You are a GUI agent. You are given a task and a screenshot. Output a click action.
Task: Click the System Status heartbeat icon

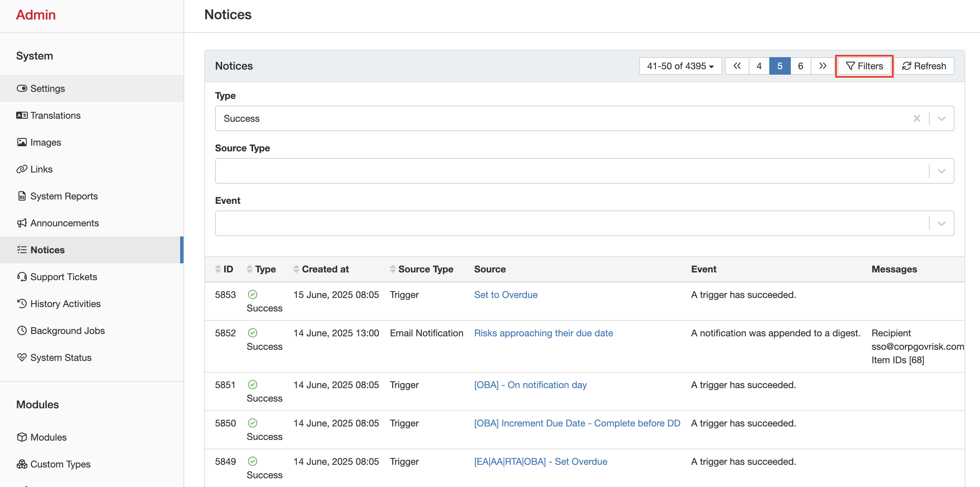coord(22,358)
